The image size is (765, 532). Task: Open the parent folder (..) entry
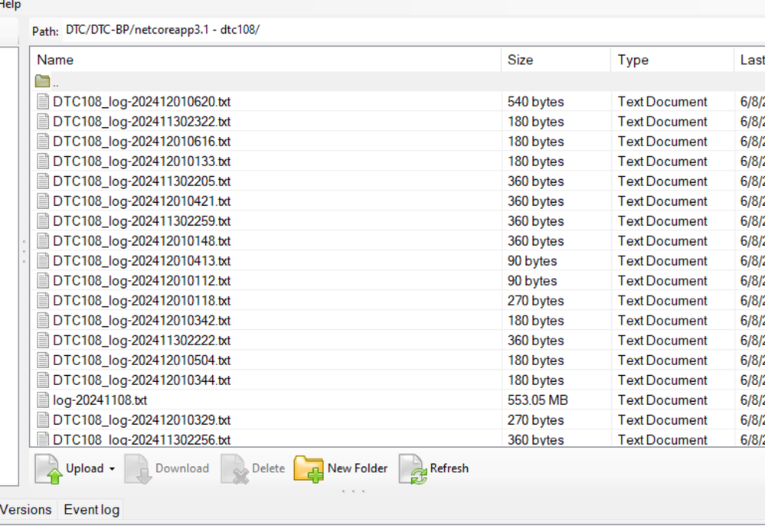click(x=43, y=82)
